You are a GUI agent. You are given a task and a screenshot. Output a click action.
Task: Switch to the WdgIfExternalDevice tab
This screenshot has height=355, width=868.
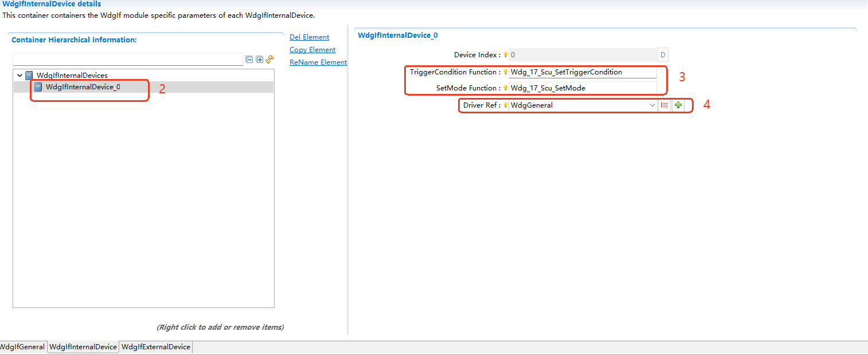(x=155, y=346)
